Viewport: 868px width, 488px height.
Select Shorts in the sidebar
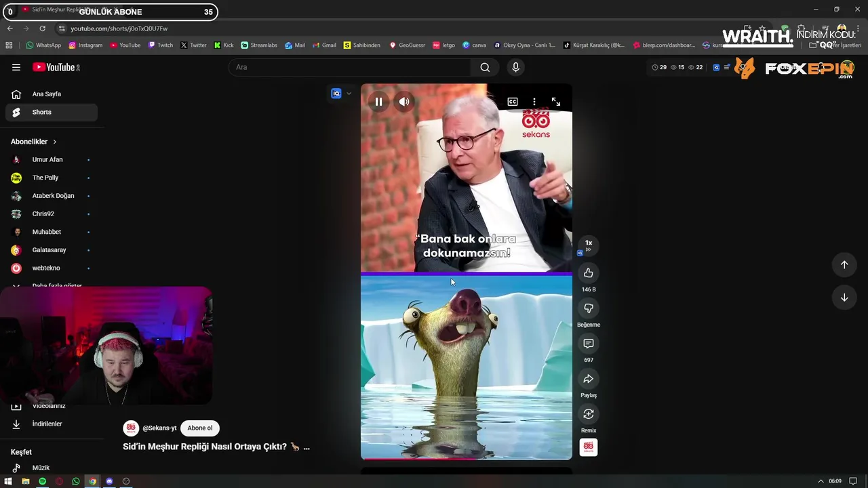(x=52, y=113)
